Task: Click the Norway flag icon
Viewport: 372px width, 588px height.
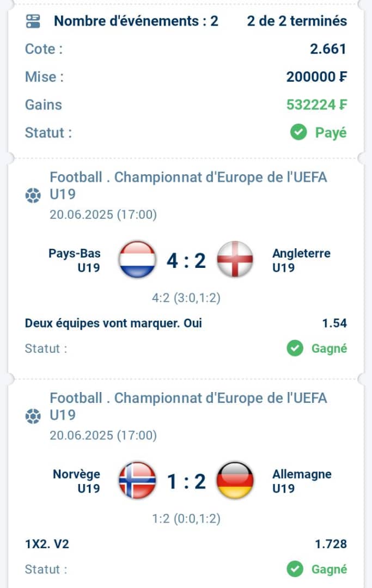Action: pyautogui.click(x=137, y=480)
